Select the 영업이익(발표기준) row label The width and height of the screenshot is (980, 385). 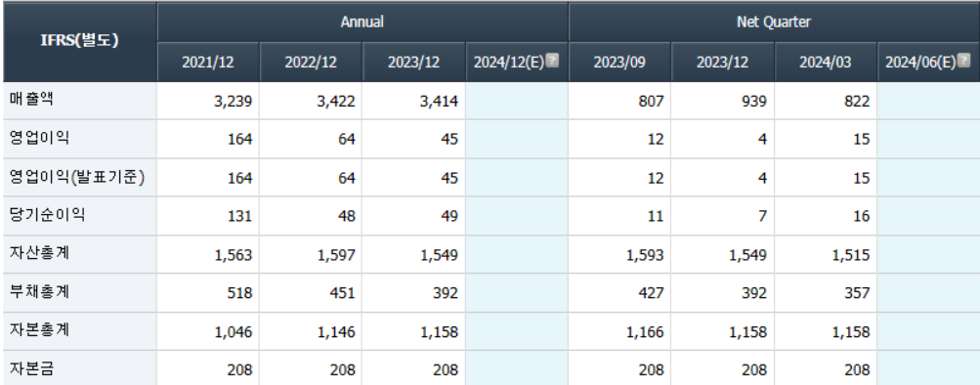point(77,177)
